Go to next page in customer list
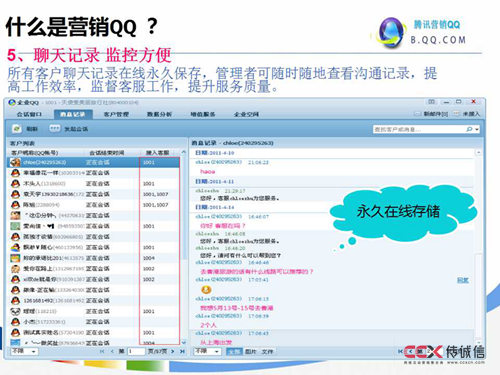Image resolution: width=500 pixels, height=375 pixels. 173,351
